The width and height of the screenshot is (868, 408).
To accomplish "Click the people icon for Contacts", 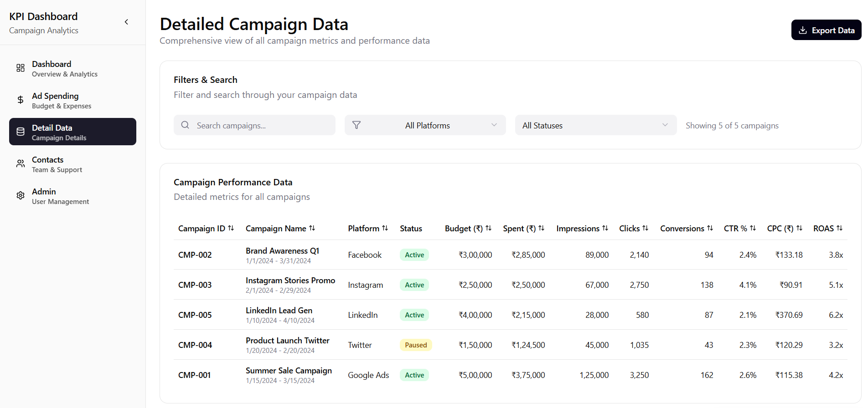I will click(x=21, y=163).
